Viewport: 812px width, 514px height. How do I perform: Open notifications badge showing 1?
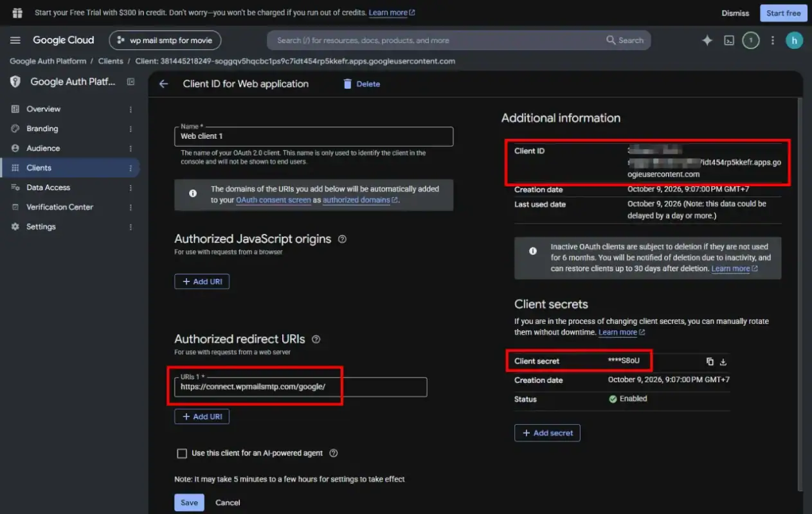coord(750,40)
